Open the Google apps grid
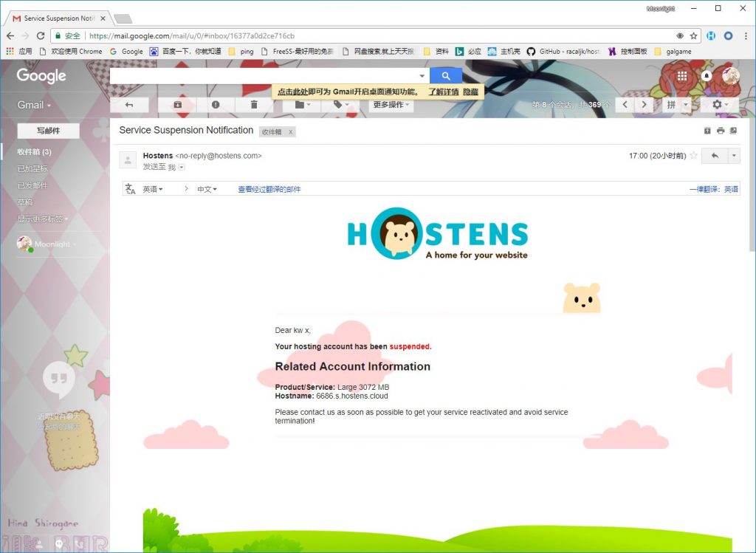The height and width of the screenshot is (553, 756). [x=682, y=76]
